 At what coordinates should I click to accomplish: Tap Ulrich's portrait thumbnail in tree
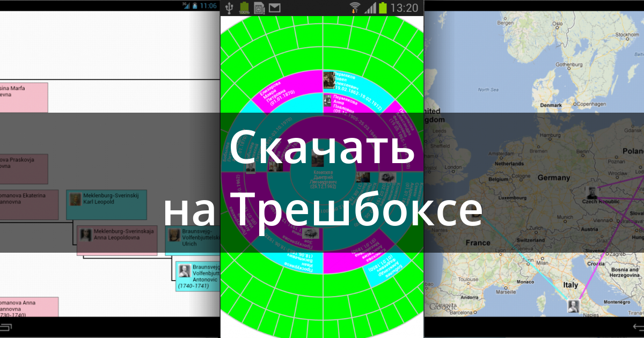point(174,235)
